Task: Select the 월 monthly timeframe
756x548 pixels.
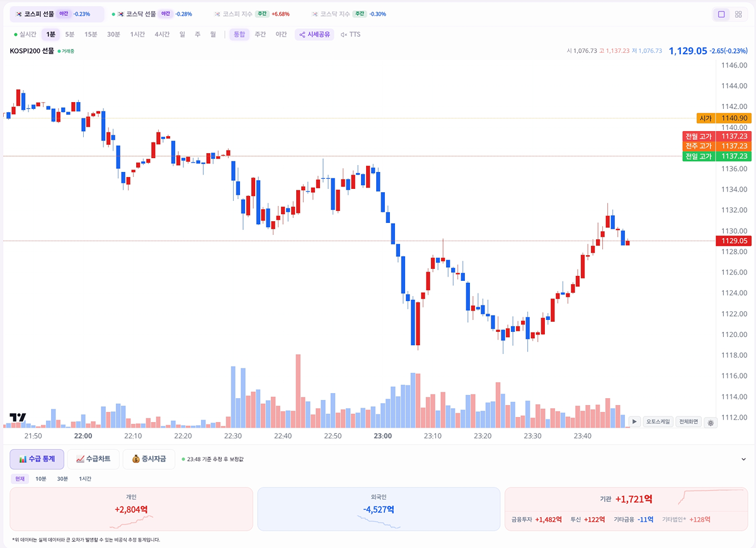Action: pyautogui.click(x=213, y=35)
